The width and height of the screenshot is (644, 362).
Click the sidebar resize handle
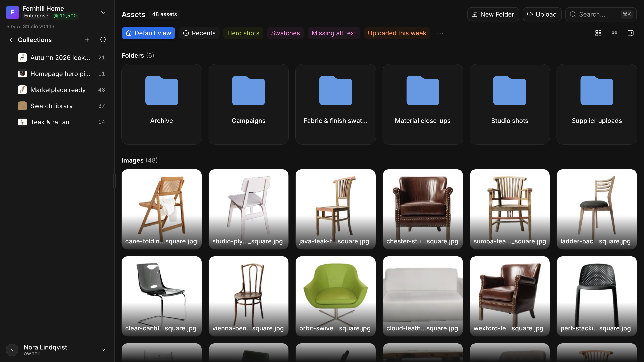(114, 181)
